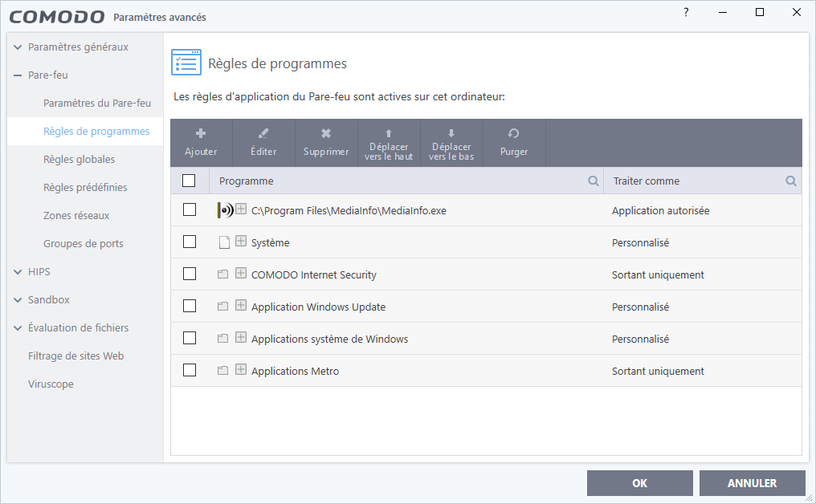The height and width of the screenshot is (504, 816).
Task: Check the Applications système de Windows checkbox
Action: tap(190, 338)
